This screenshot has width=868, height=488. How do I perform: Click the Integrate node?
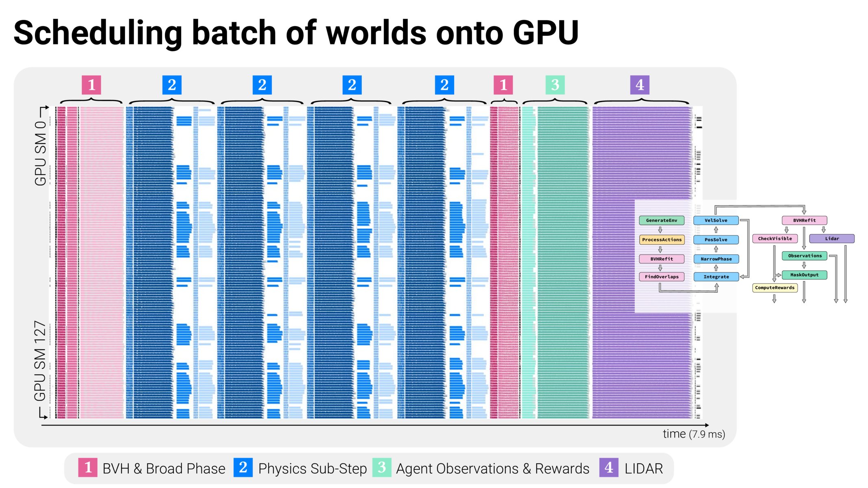[x=716, y=277]
